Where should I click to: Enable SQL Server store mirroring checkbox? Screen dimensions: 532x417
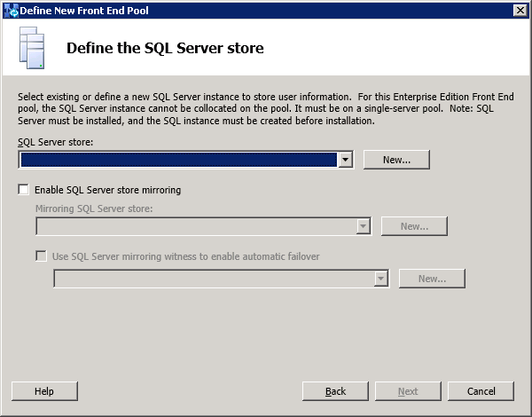(x=23, y=190)
